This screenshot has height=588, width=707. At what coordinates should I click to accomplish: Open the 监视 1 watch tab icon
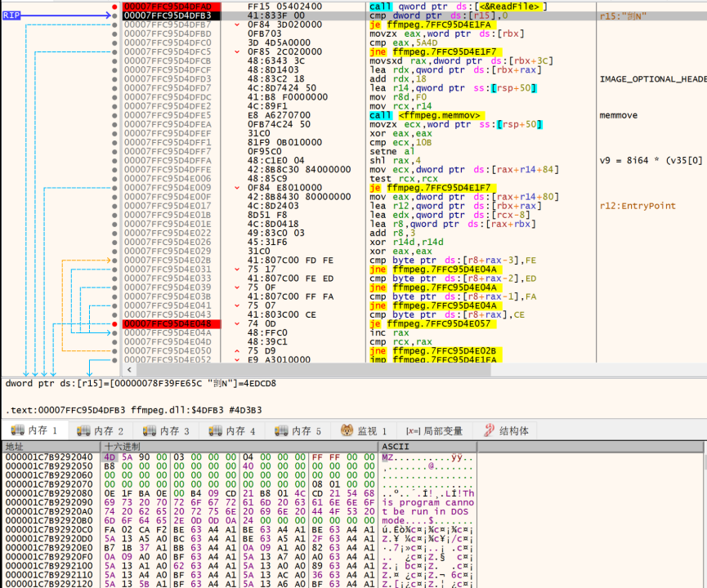click(347, 430)
